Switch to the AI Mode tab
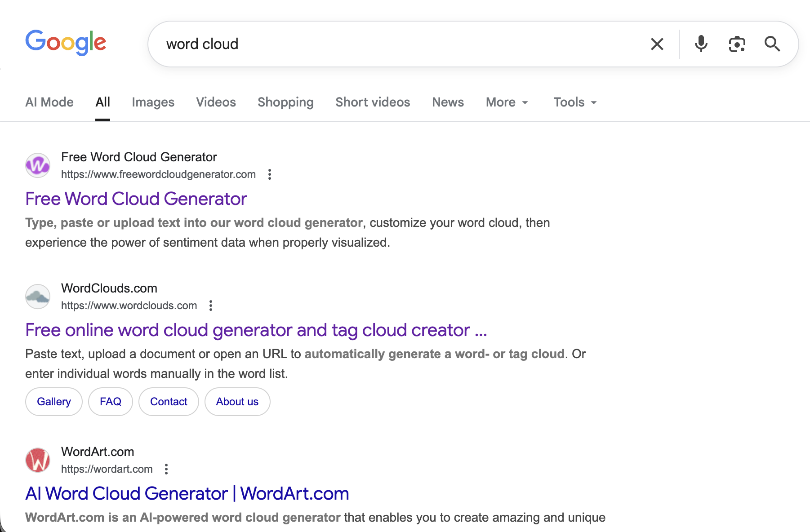 click(x=49, y=102)
